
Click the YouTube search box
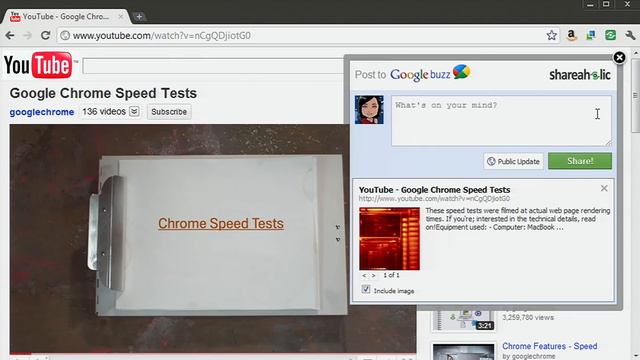pyautogui.click(x=213, y=66)
